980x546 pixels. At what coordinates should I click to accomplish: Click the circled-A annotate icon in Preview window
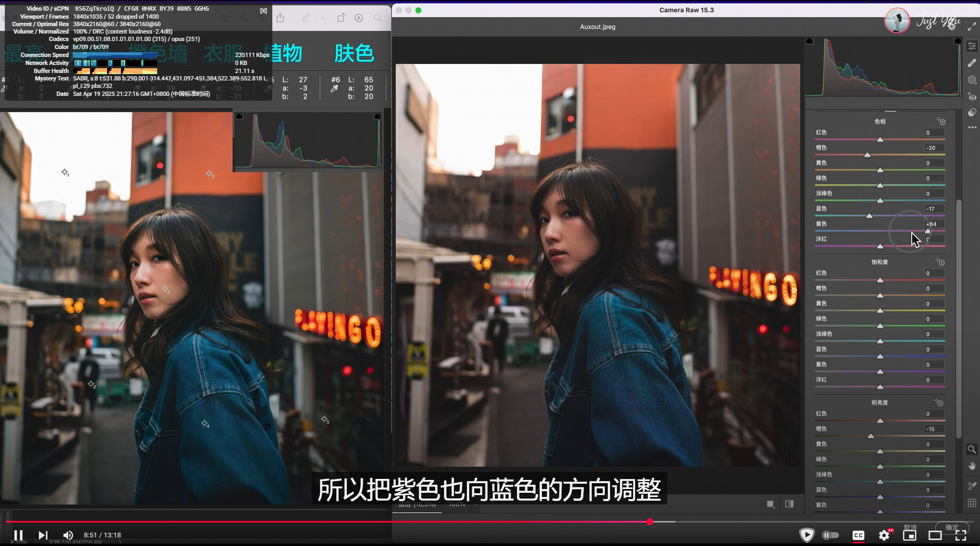click(x=359, y=18)
